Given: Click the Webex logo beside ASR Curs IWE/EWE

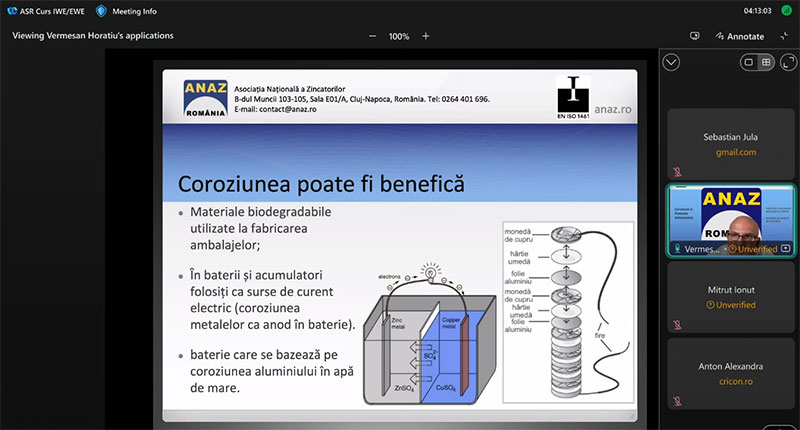Looking at the screenshot, I should [12, 11].
